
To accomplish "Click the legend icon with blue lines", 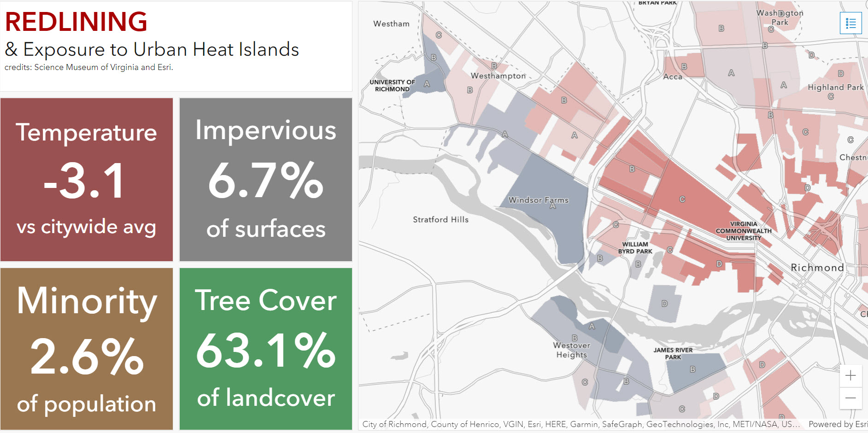I will pyautogui.click(x=851, y=22).
